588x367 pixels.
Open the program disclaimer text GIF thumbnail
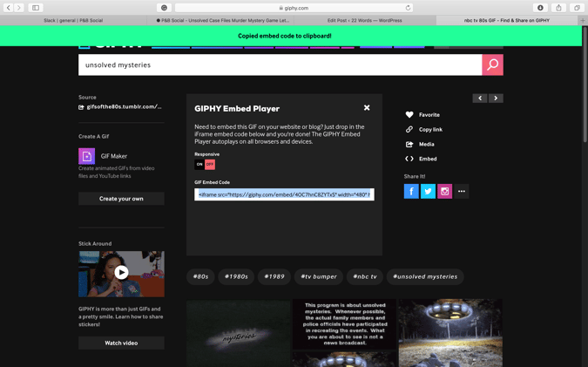click(344, 324)
